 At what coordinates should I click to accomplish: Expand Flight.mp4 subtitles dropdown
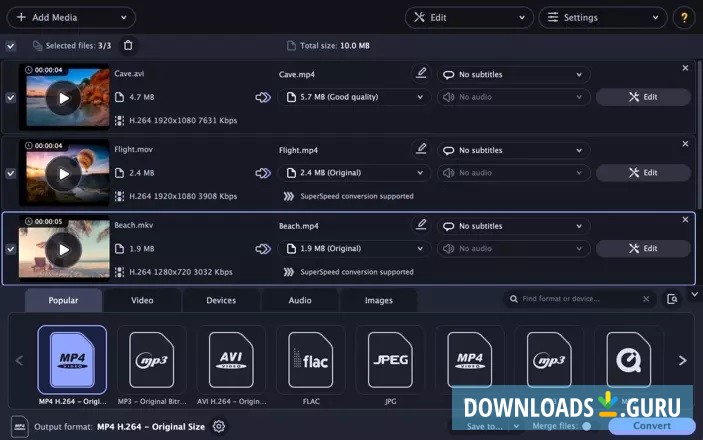pyautogui.click(x=513, y=150)
